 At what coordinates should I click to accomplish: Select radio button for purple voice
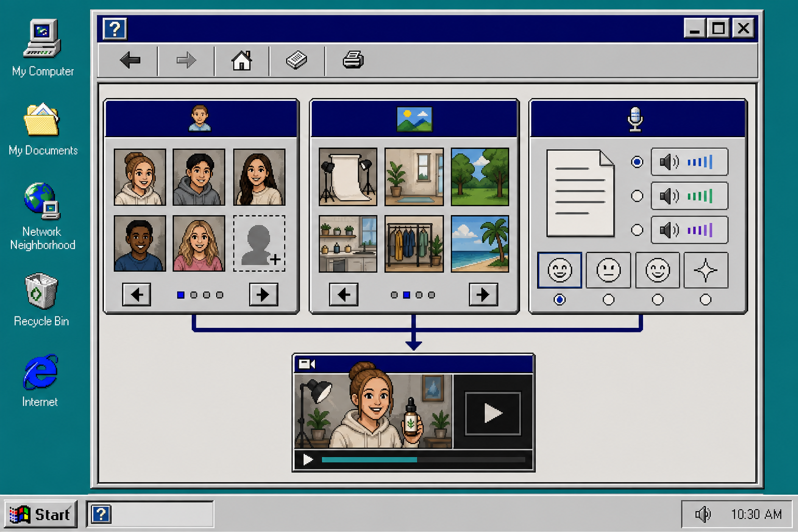click(x=637, y=230)
